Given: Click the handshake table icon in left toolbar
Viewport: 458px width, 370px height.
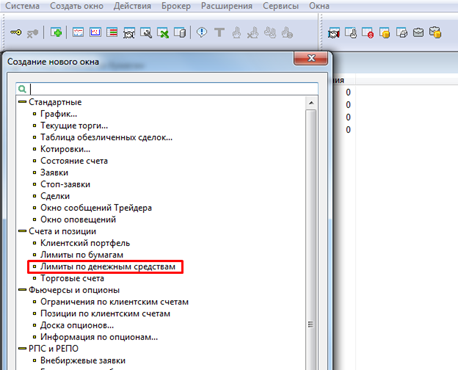Looking at the screenshot, I should 129,33.
